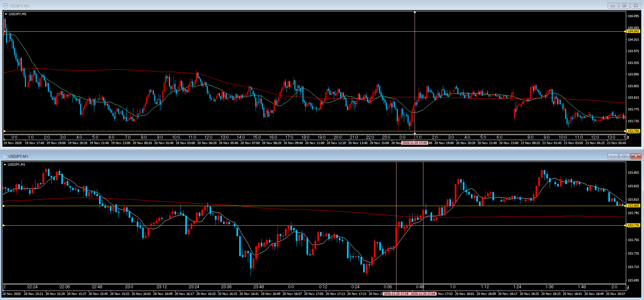Click the USDJPY,M5 window title icon

[x=5, y=6]
